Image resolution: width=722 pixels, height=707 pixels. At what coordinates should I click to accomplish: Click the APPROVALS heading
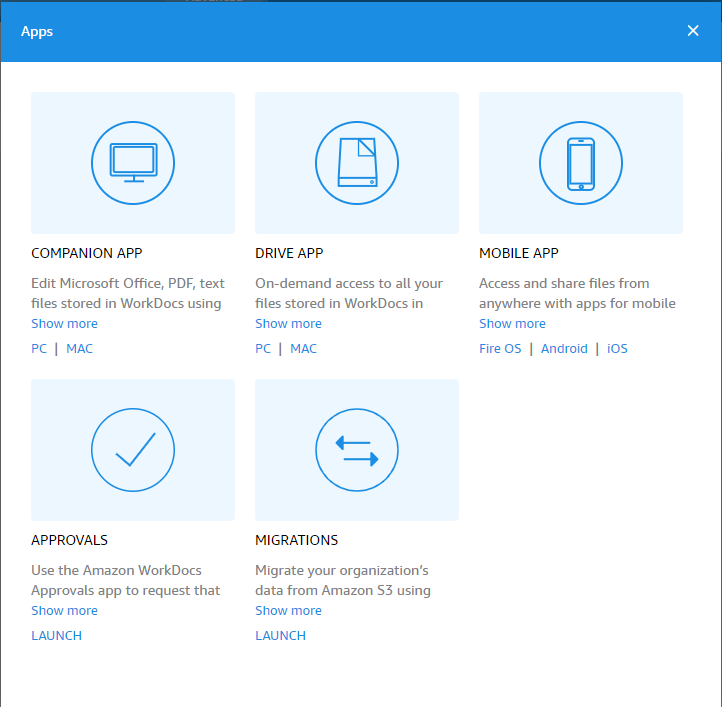click(x=70, y=540)
